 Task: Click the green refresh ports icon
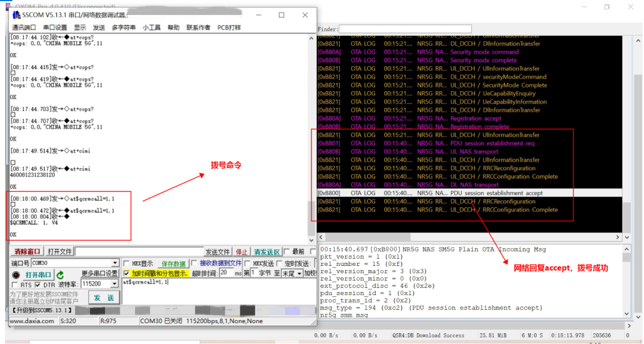click(60, 275)
